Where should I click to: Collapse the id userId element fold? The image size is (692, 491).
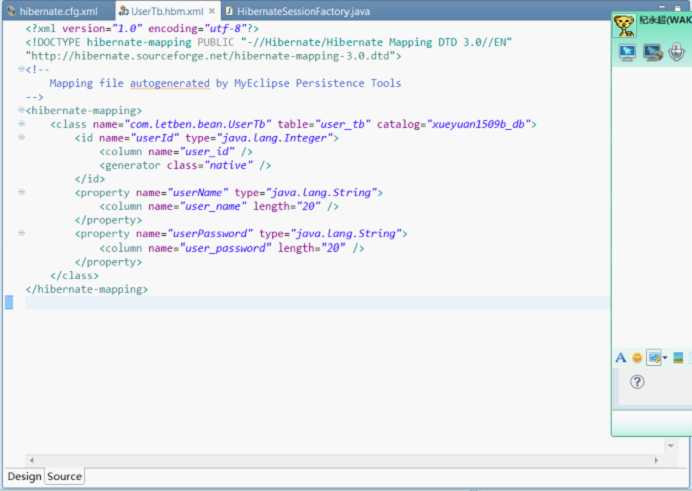(x=21, y=137)
